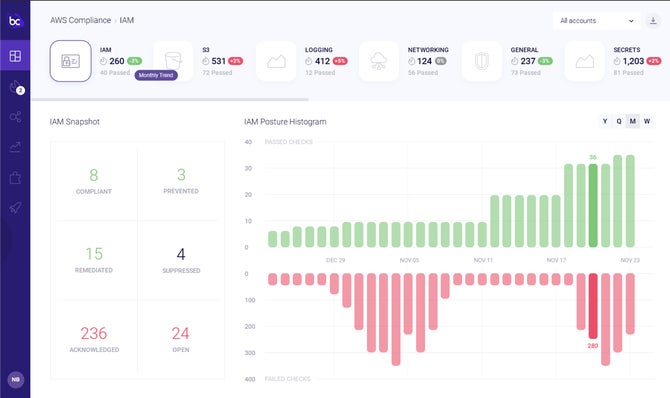Select the IAM ID card category icon
670x398 pixels.
[71, 61]
